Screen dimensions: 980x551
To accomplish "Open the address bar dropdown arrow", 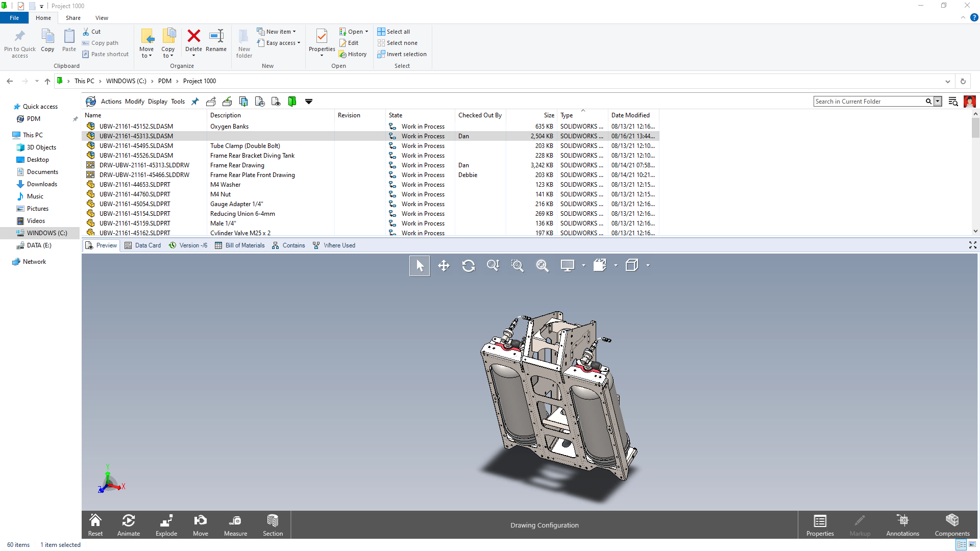I will tap(947, 81).
